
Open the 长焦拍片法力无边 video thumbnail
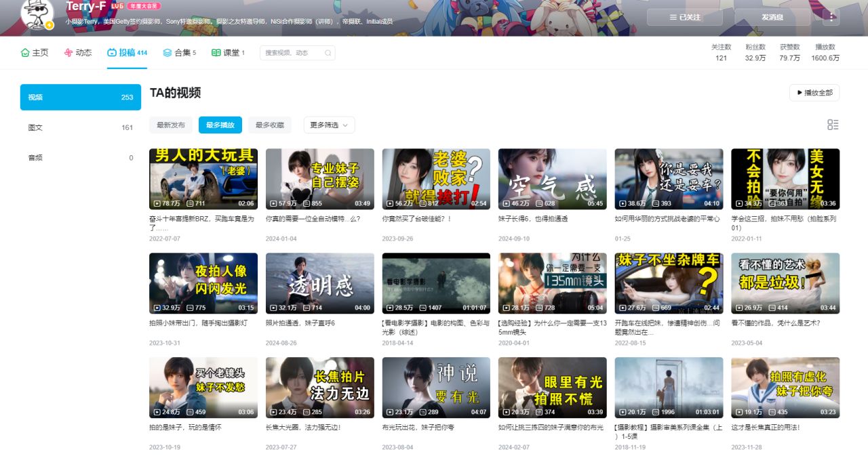click(320, 388)
